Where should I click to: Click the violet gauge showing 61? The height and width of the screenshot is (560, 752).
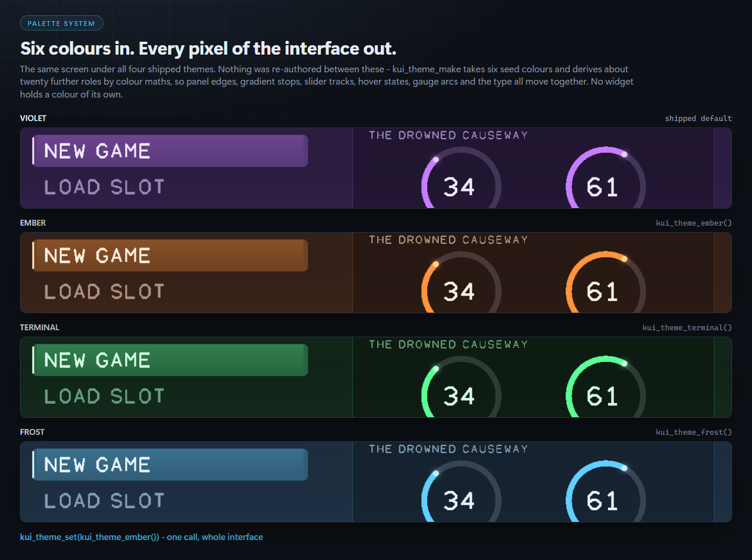click(606, 178)
